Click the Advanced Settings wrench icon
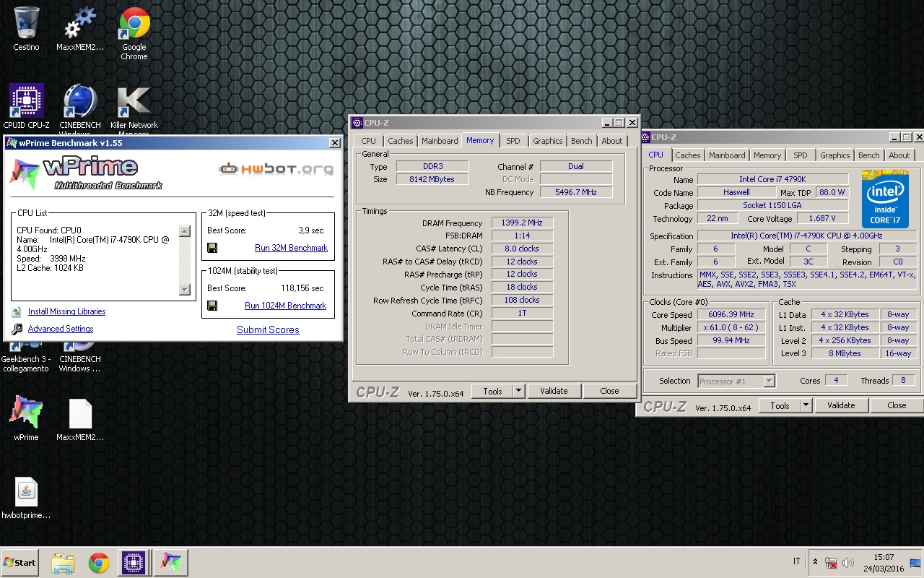 [17, 329]
